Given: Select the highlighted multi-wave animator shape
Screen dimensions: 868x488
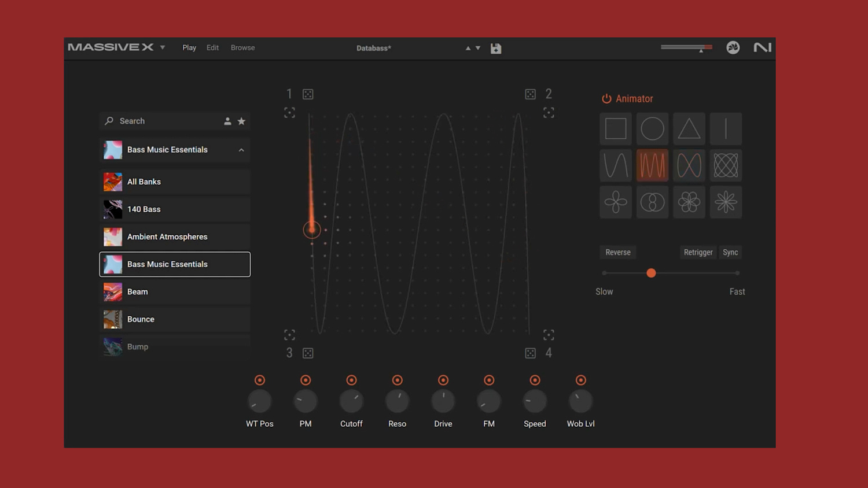Looking at the screenshot, I should pyautogui.click(x=652, y=165).
